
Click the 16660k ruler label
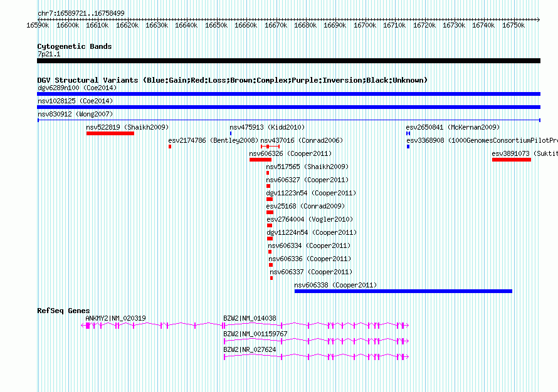tap(246, 25)
